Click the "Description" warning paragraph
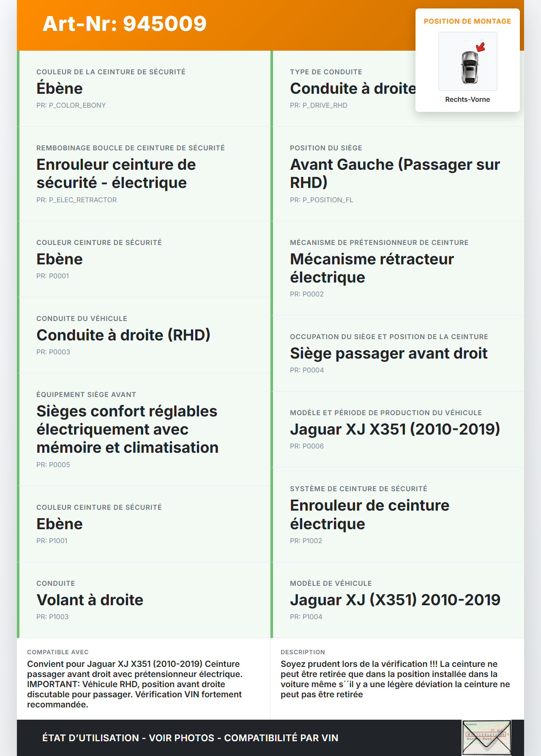The image size is (541, 756). (x=395, y=679)
